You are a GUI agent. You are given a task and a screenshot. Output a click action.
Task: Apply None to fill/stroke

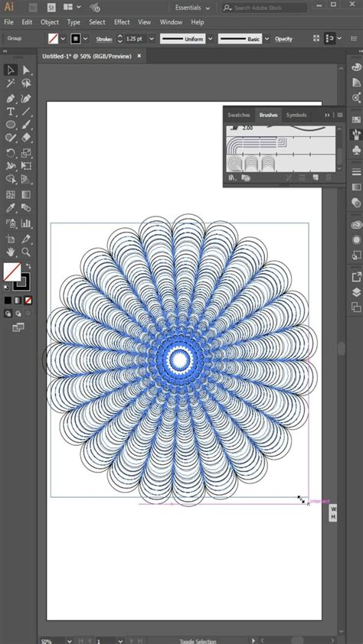(28, 301)
